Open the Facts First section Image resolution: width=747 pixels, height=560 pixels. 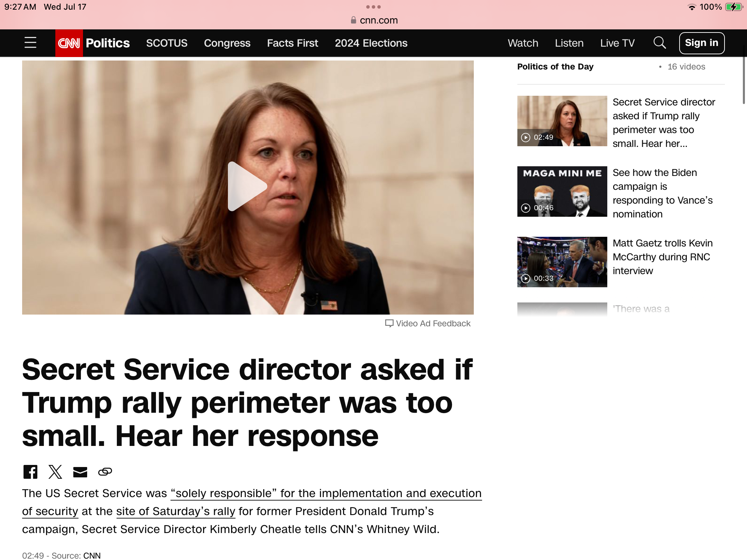pos(293,43)
